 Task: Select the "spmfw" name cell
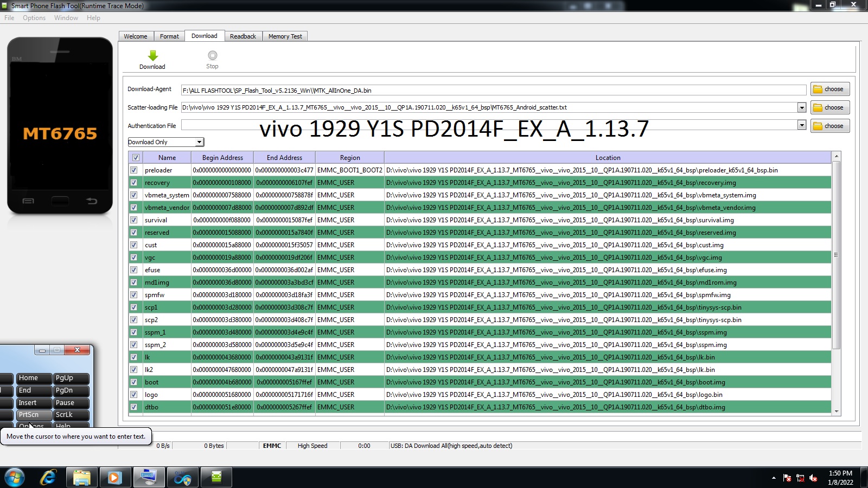(167, 295)
